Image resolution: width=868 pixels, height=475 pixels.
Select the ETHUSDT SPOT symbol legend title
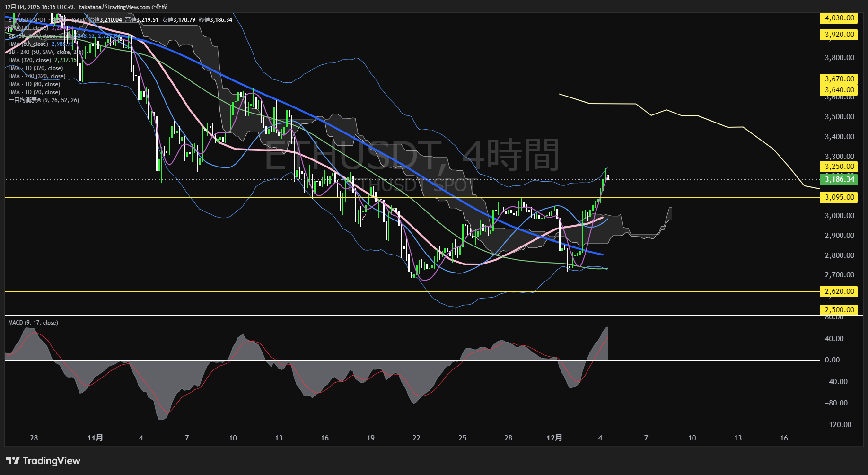(27, 20)
